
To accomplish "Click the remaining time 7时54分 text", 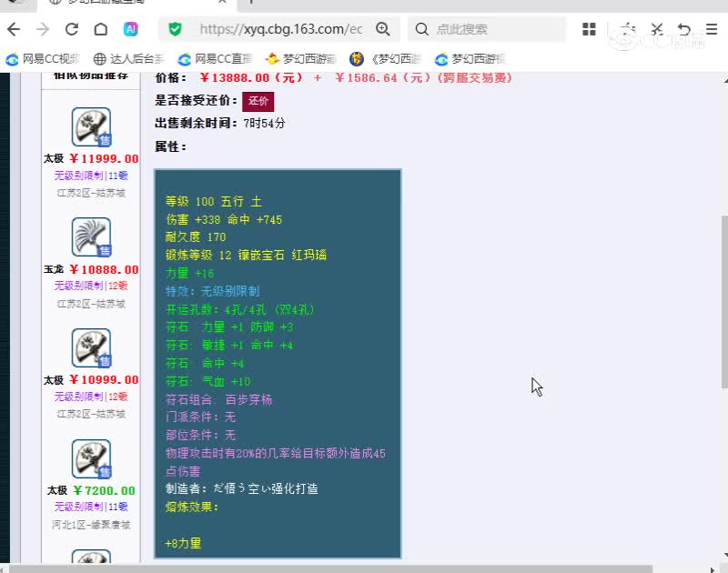I will pos(264,124).
